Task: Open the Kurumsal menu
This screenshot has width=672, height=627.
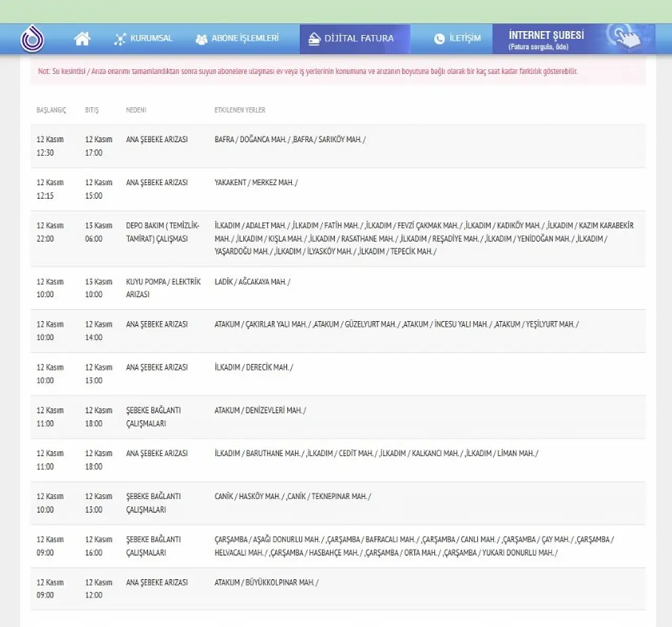Action: [151, 38]
